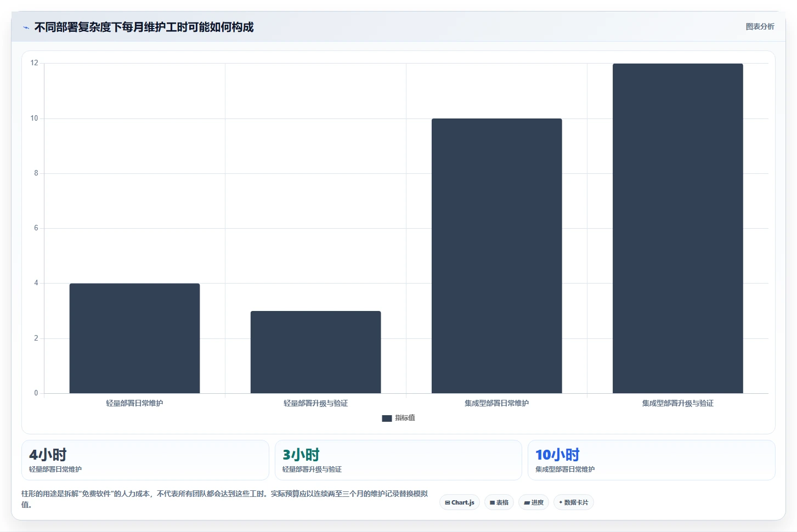The height and width of the screenshot is (532, 797).
Task: Click the 进度 tag chip
Action: pos(534,502)
